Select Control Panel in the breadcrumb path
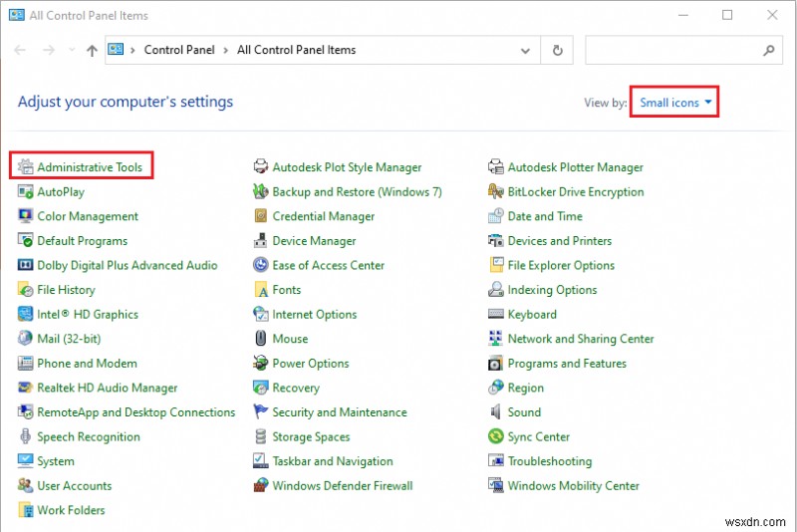 click(180, 51)
